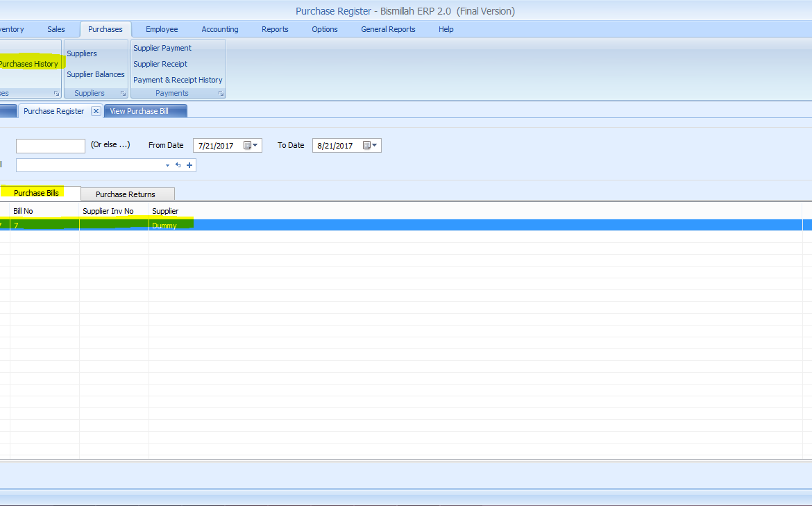Screen dimensions: 812x506
Task: Open the Payments group dialog launcher
Action: click(221, 93)
